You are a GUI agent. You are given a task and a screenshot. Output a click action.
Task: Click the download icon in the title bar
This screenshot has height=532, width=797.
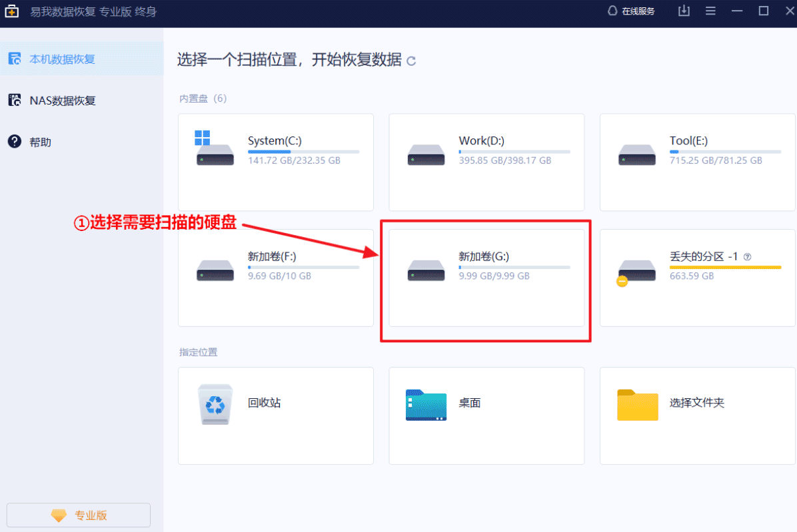pos(684,11)
